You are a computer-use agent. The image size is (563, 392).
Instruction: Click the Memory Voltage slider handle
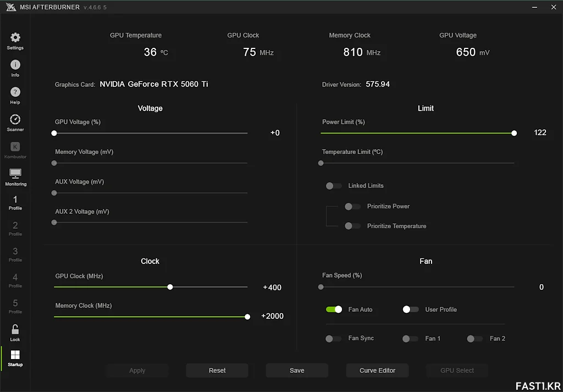point(54,163)
